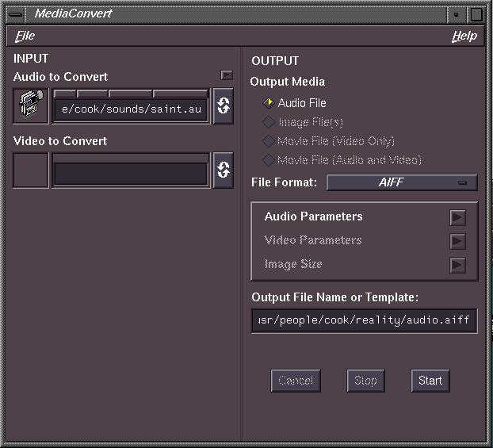Screen dimensions: 493x448
Task: Pick Movie File (Audio and Video) option
Action: (x=269, y=160)
